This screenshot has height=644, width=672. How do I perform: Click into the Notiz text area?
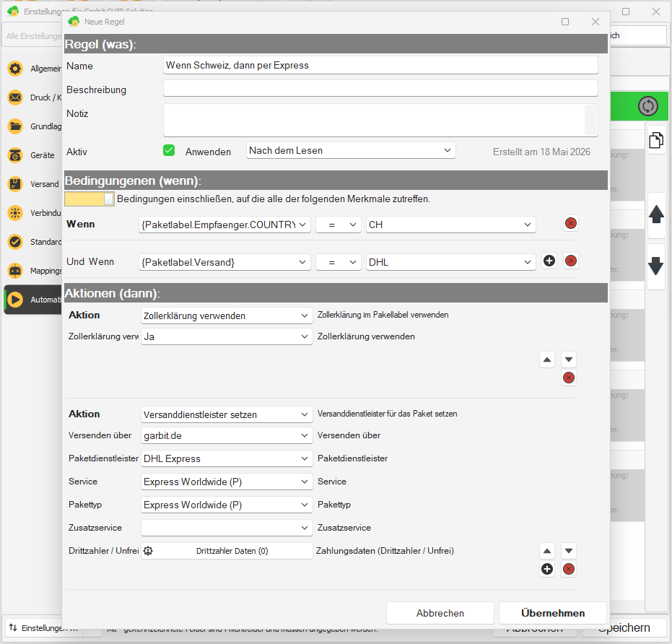[x=380, y=120]
